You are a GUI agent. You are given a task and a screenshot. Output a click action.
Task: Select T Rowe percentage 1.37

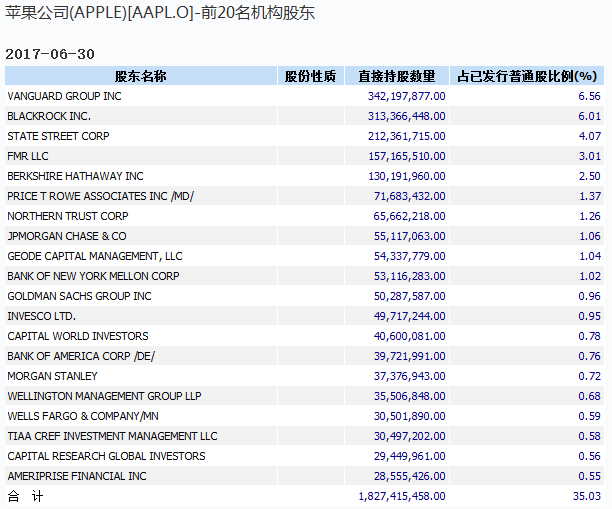(590, 196)
